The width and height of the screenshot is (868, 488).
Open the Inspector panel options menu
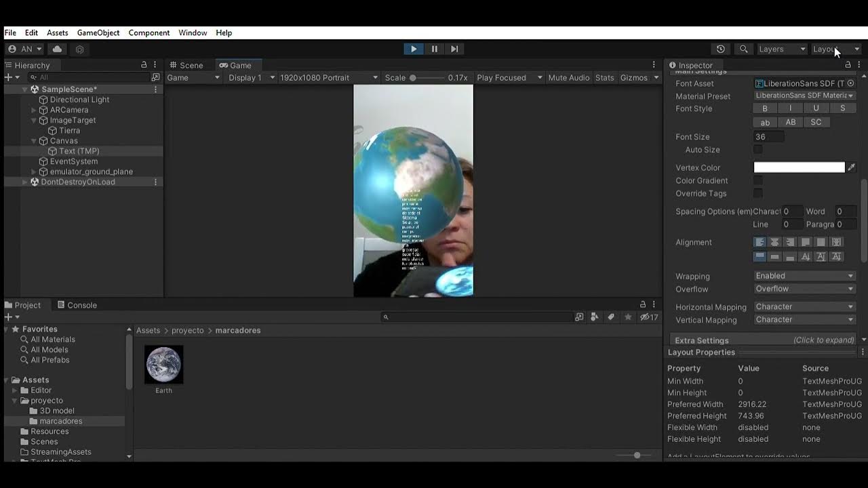[x=859, y=65]
